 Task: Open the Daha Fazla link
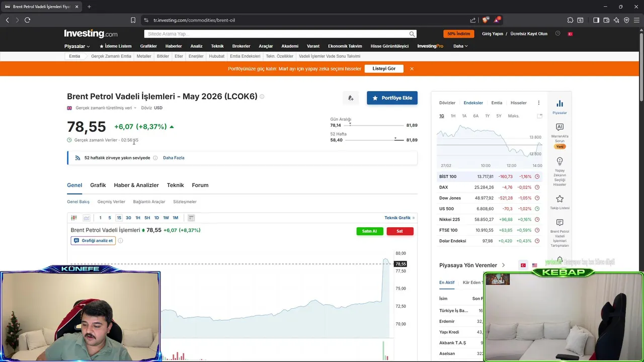174,158
